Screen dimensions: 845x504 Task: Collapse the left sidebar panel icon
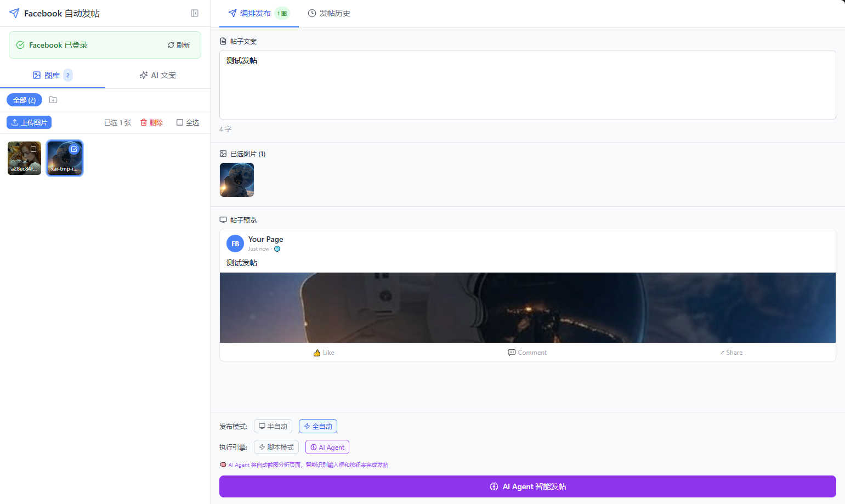pyautogui.click(x=195, y=13)
